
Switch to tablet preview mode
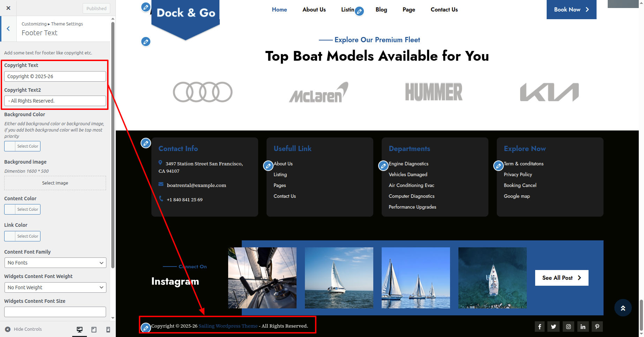pos(94,329)
